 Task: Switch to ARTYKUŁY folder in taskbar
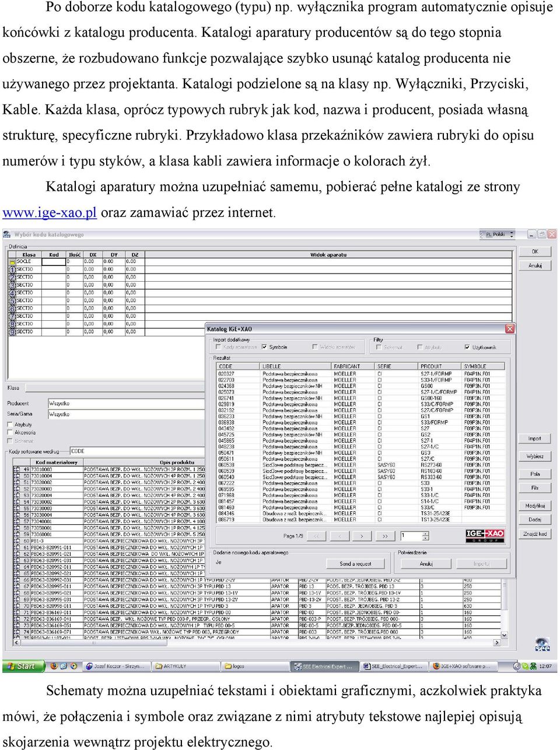pyautogui.click(x=186, y=666)
